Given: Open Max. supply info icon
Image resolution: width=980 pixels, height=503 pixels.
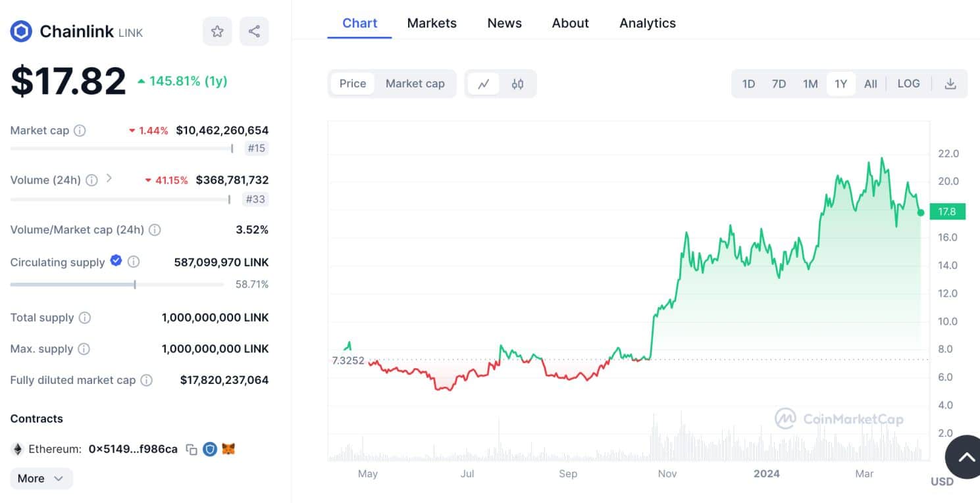Looking at the screenshot, I should pos(84,348).
